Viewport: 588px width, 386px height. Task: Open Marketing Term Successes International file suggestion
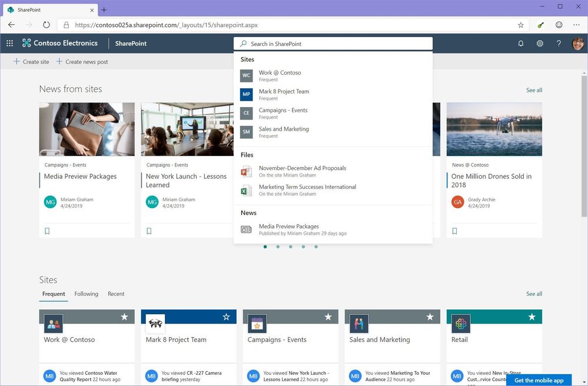point(333,190)
